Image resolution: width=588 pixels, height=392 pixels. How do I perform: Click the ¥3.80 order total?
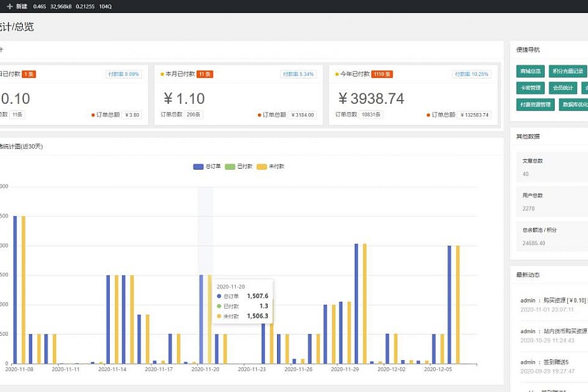pos(132,115)
